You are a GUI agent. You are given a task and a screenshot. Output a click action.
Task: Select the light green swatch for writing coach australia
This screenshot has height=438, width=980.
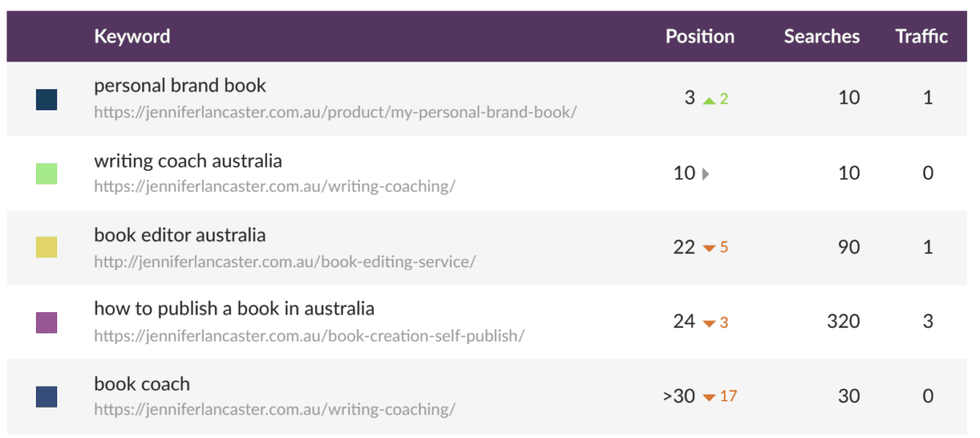point(47,173)
